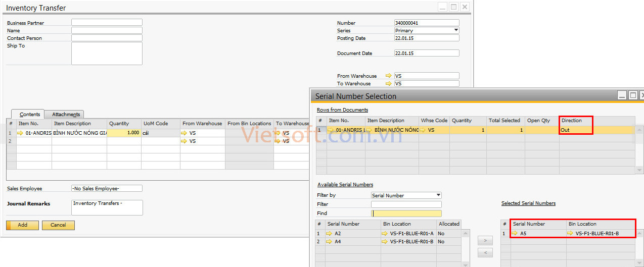Click the Business Partner input field
644x267 pixels.
pyautogui.click(x=107, y=23)
